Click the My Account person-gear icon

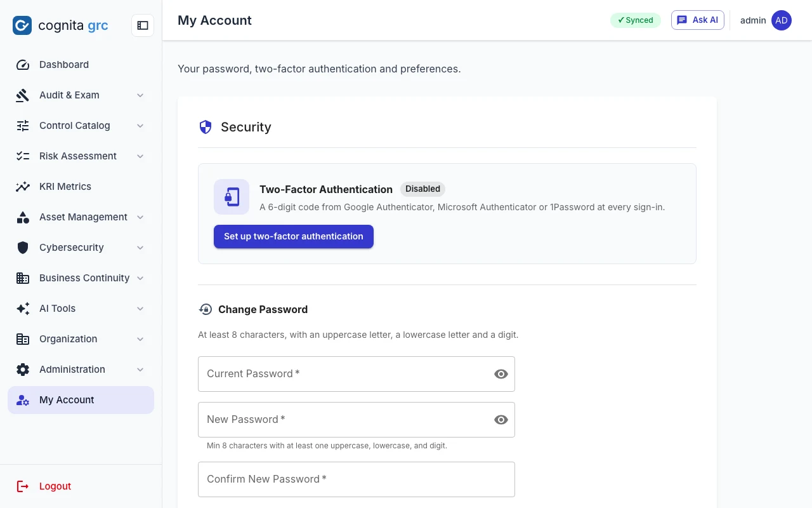pos(23,400)
